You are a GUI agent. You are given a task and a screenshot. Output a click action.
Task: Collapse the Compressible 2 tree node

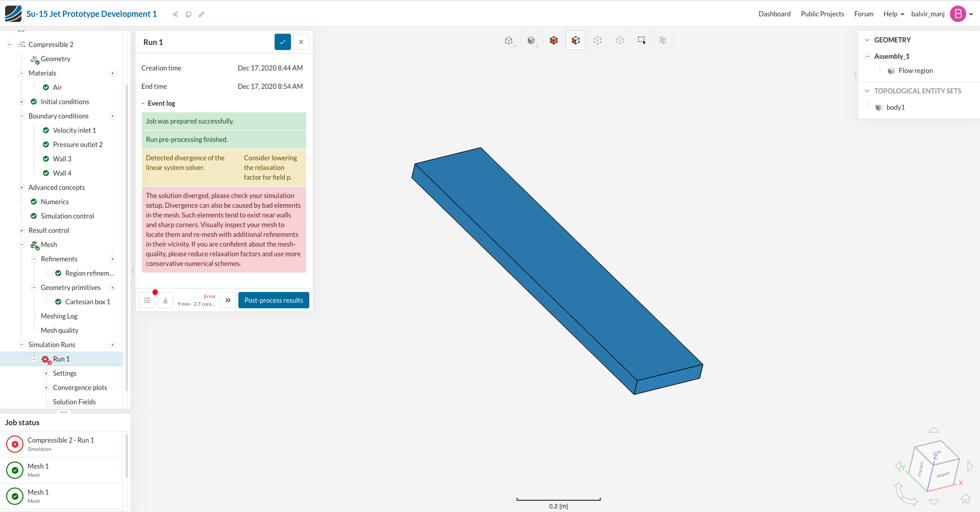coord(9,44)
